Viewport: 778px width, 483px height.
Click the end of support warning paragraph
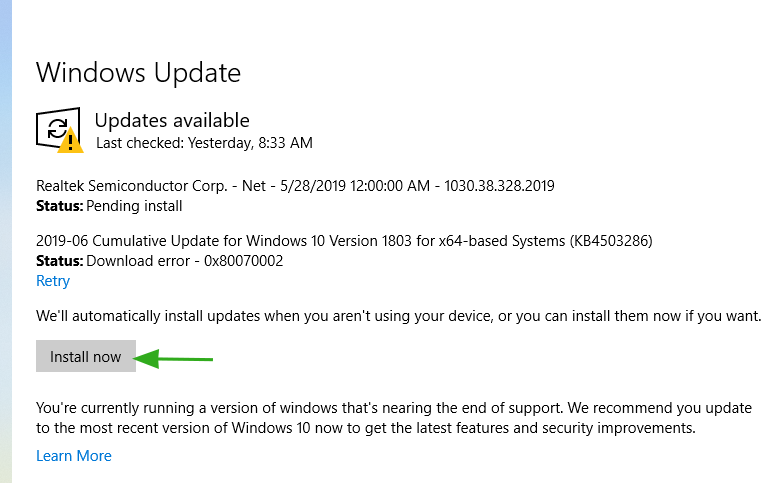pos(394,418)
